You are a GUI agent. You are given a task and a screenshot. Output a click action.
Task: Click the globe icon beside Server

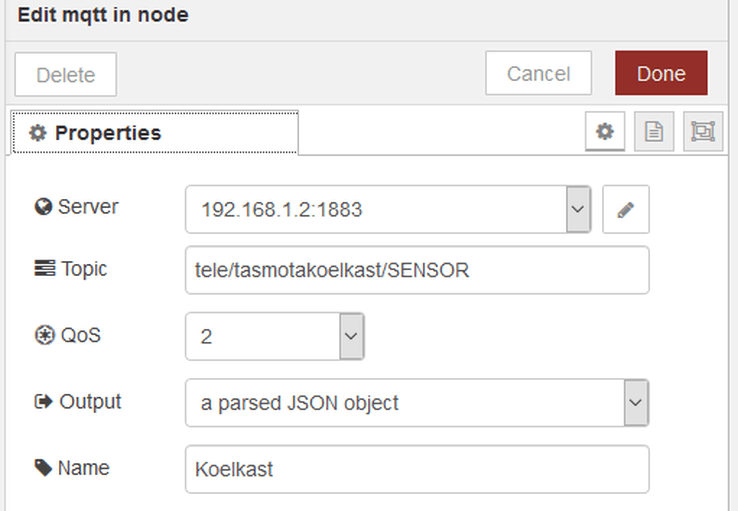[x=43, y=207]
